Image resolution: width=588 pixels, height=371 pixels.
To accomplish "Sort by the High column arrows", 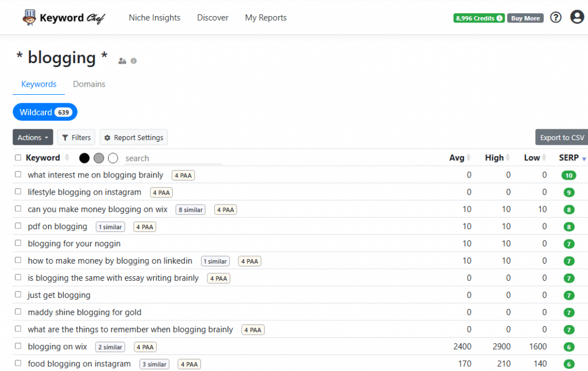I will pyautogui.click(x=508, y=157).
